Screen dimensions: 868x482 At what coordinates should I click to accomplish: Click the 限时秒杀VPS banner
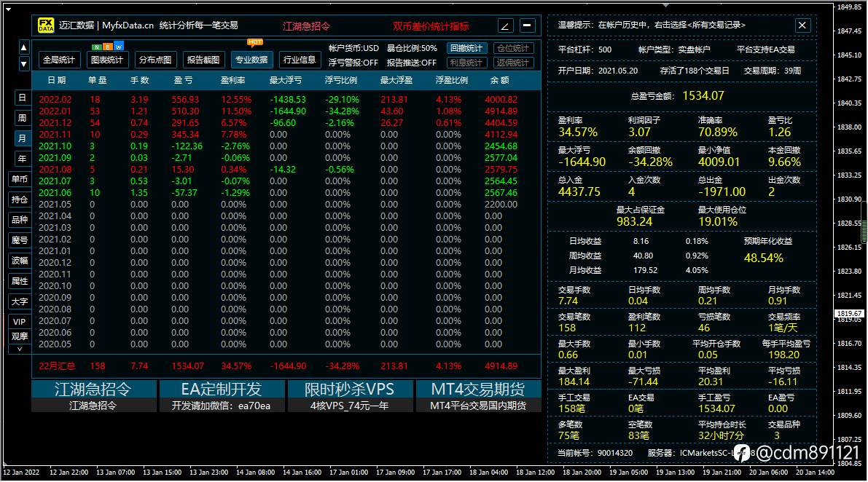click(350, 396)
